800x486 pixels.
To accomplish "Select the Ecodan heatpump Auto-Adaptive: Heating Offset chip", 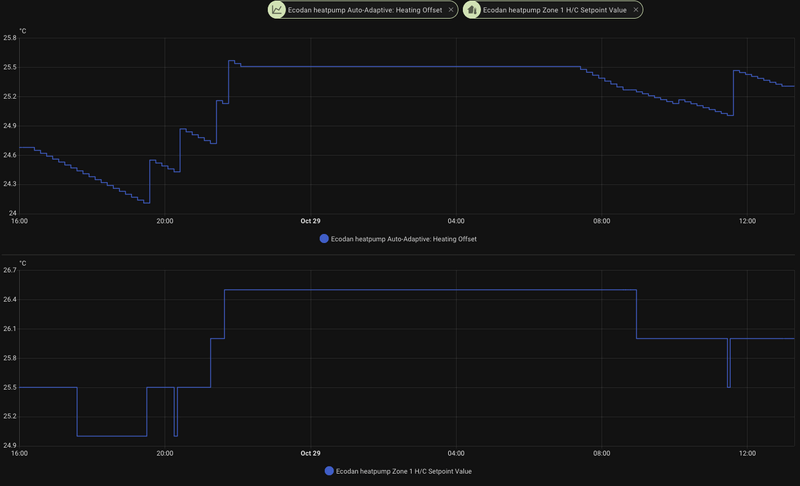I will (363, 10).
